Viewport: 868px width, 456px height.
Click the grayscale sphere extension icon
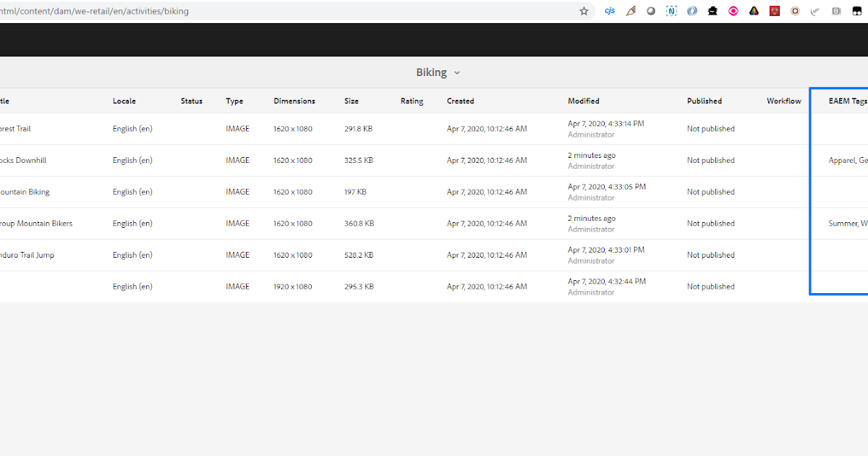(650, 11)
